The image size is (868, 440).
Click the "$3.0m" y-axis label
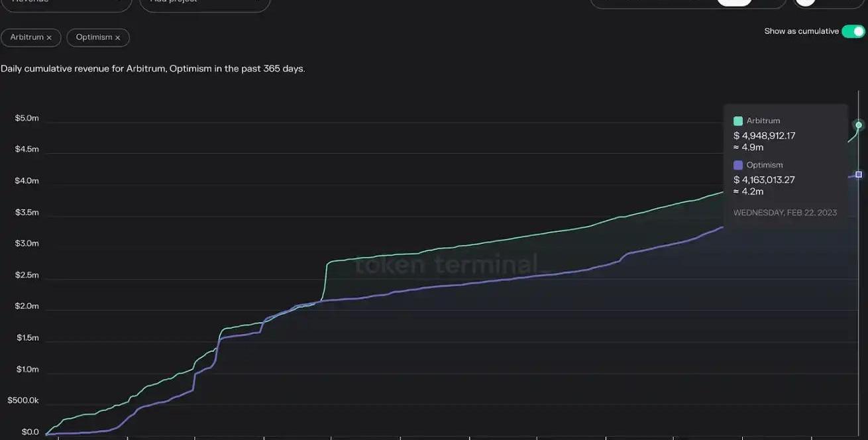tap(27, 243)
